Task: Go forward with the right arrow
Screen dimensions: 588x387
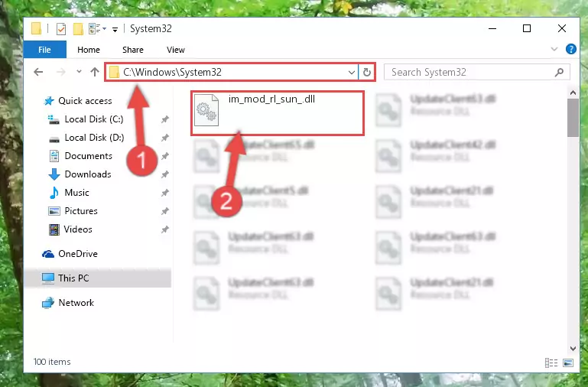Action: 60,72
